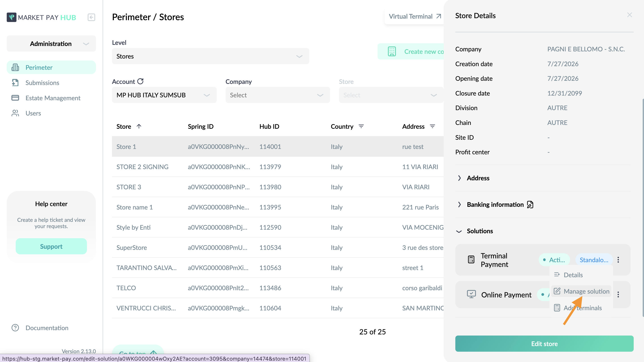Click the Spring ID column header
This screenshot has height=362, width=644.
click(x=201, y=126)
